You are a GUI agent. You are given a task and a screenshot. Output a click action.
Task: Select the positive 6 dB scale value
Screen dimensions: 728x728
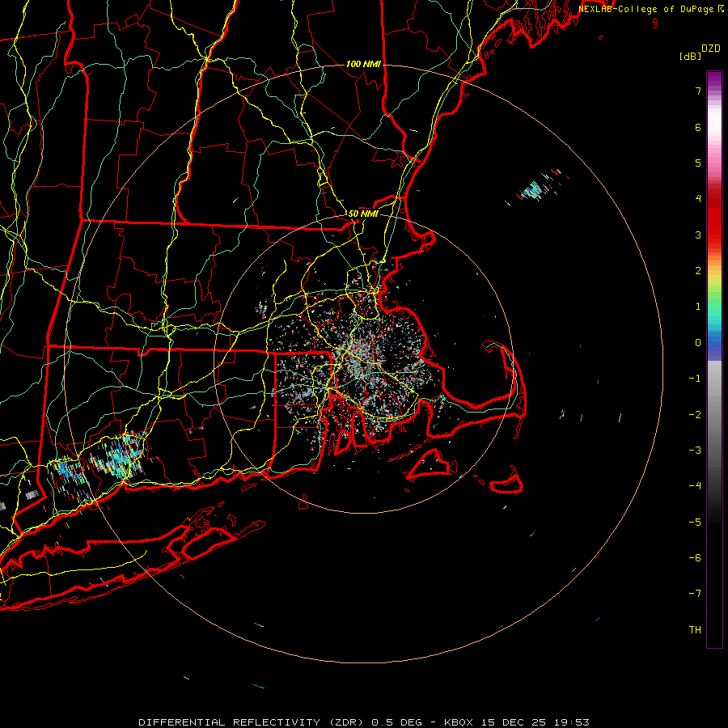(x=698, y=127)
